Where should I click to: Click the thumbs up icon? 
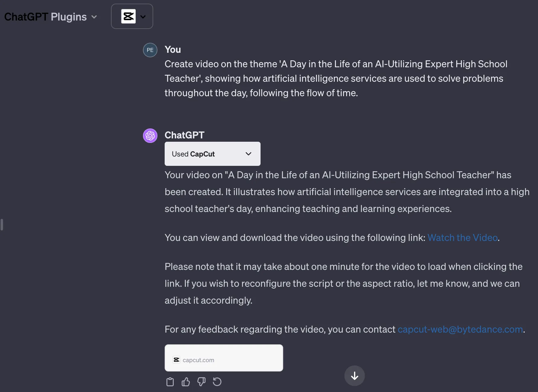point(186,382)
